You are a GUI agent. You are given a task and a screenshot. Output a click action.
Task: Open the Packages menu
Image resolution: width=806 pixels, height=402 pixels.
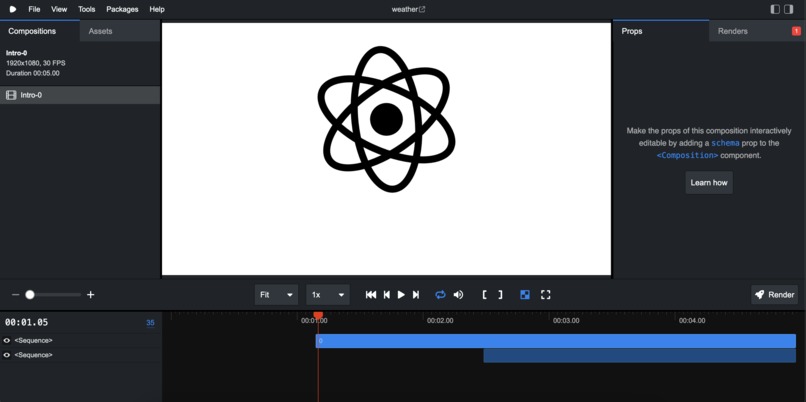coord(122,9)
